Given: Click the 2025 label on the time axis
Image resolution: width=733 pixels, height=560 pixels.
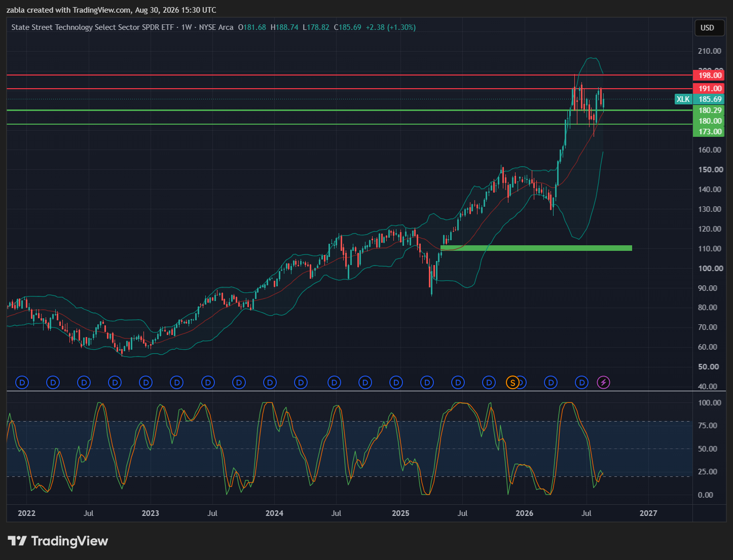Looking at the screenshot, I should pyautogui.click(x=400, y=513).
